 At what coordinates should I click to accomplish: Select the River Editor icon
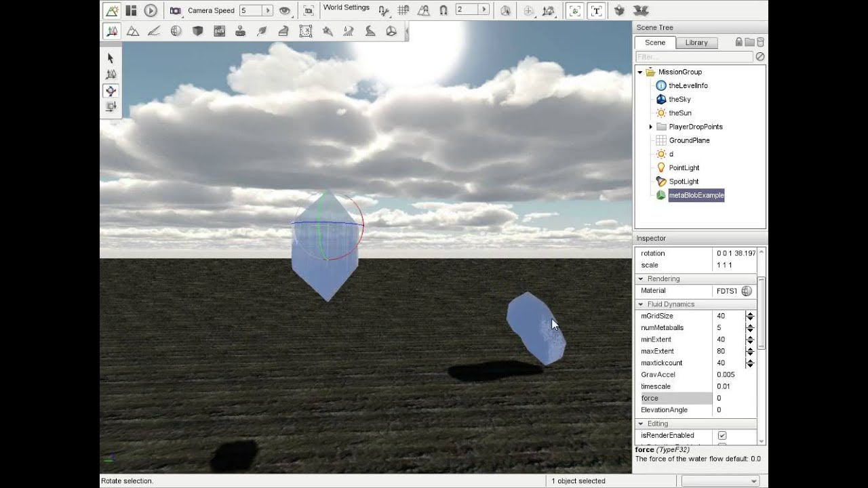(x=349, y=30)
